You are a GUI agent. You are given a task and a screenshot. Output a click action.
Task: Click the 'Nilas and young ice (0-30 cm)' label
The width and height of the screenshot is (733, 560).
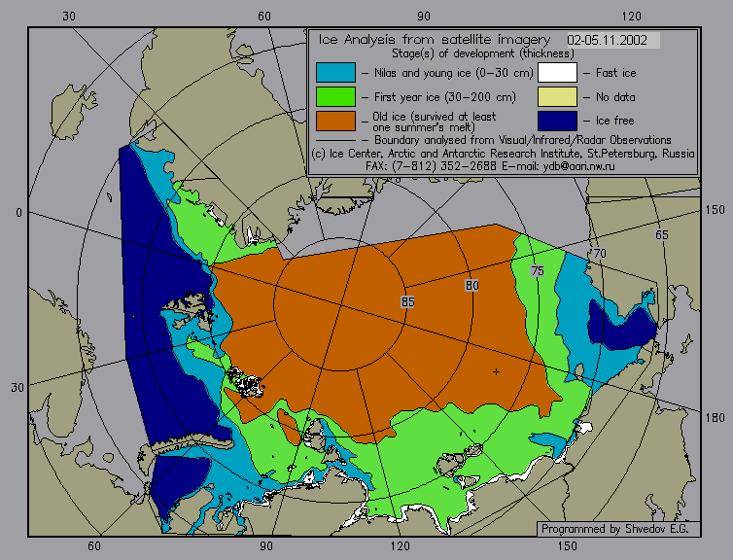pos(453,73)
